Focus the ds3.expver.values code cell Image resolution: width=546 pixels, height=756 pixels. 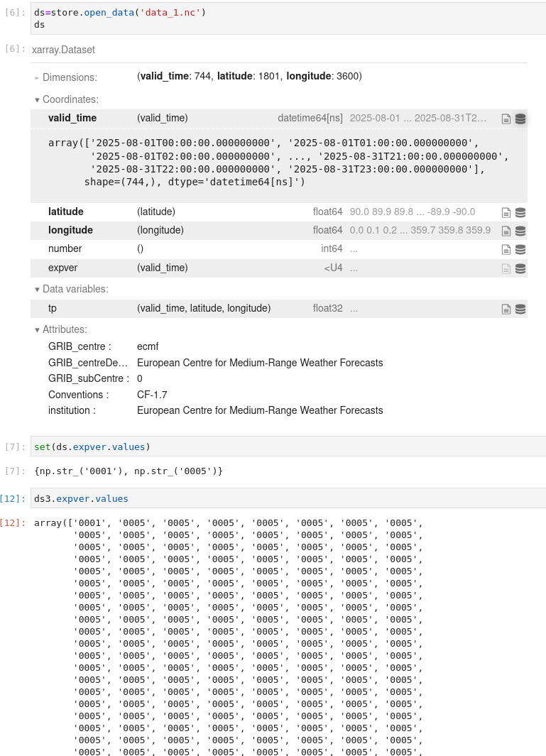284,499
